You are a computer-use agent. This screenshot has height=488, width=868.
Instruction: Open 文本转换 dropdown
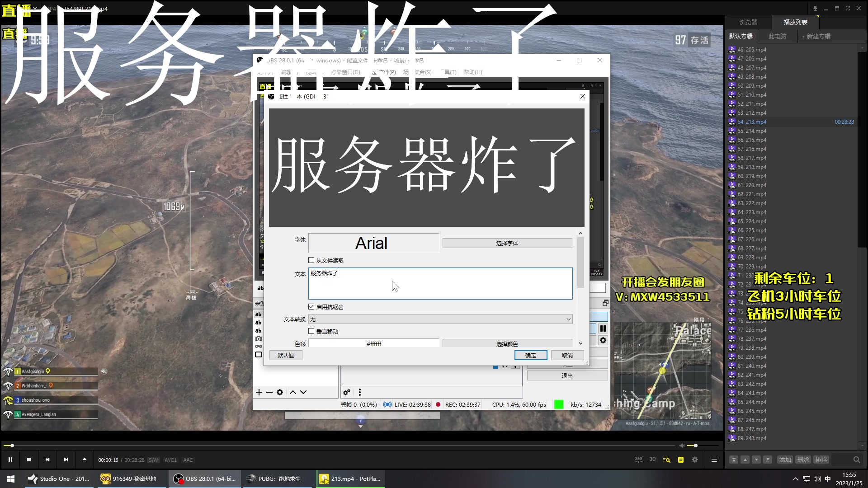(x=440, y=319)
